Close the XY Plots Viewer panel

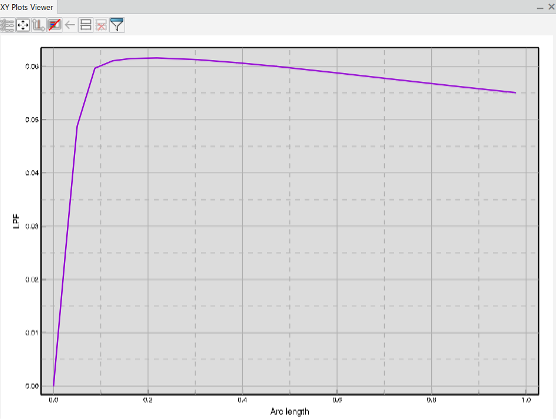pyautogui.click(x=552, y=7)
